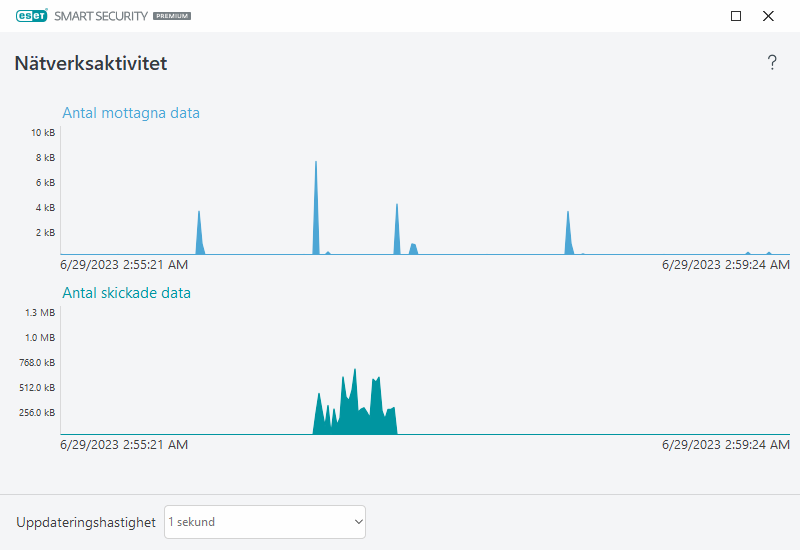800x550 pixels.
Task: Click the 1.3 MB axis label
Action: pos(41,313)
